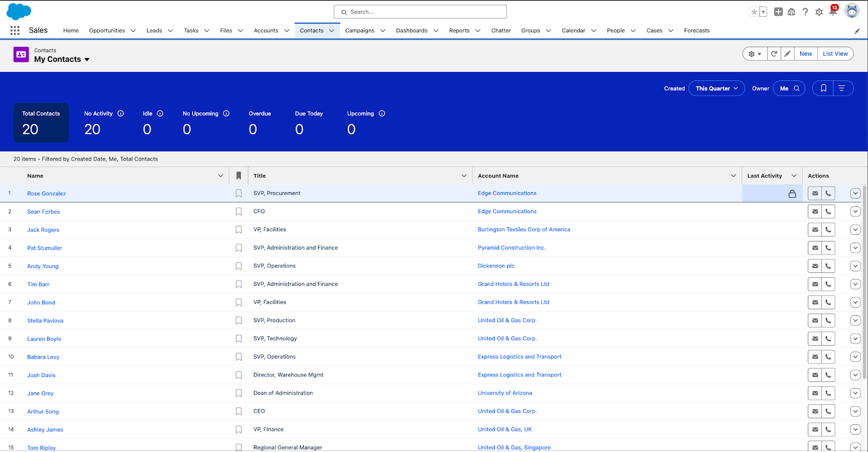Click the Owner search magnifier icon
Screen dimensions: 868x452
tap(796, 88)
